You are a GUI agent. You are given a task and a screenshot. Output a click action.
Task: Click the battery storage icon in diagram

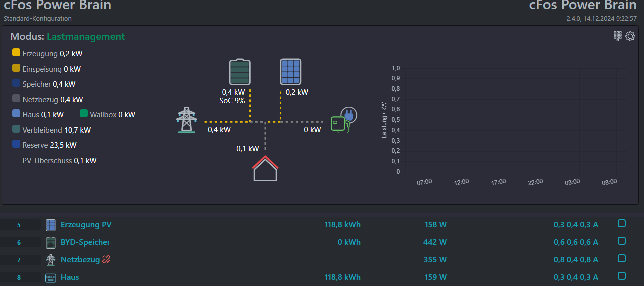[x=240, y=72]
